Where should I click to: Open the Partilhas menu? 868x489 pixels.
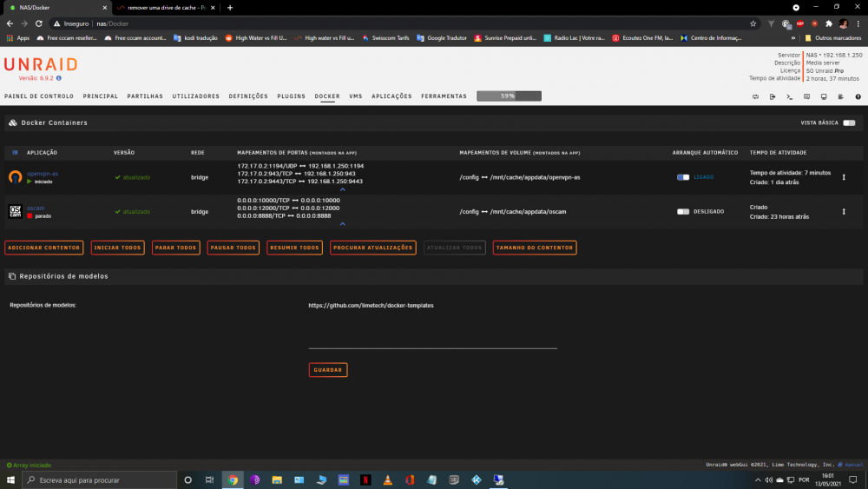click(x=145, y=96)
